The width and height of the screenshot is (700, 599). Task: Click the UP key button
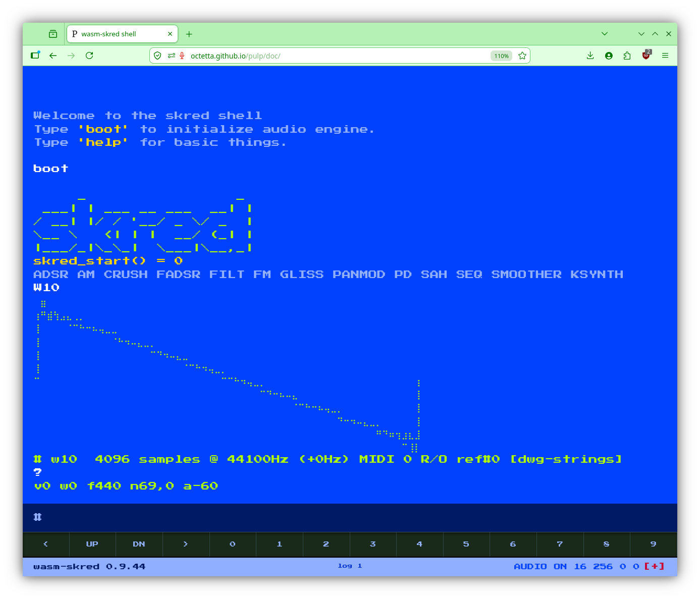click(92, 544)
